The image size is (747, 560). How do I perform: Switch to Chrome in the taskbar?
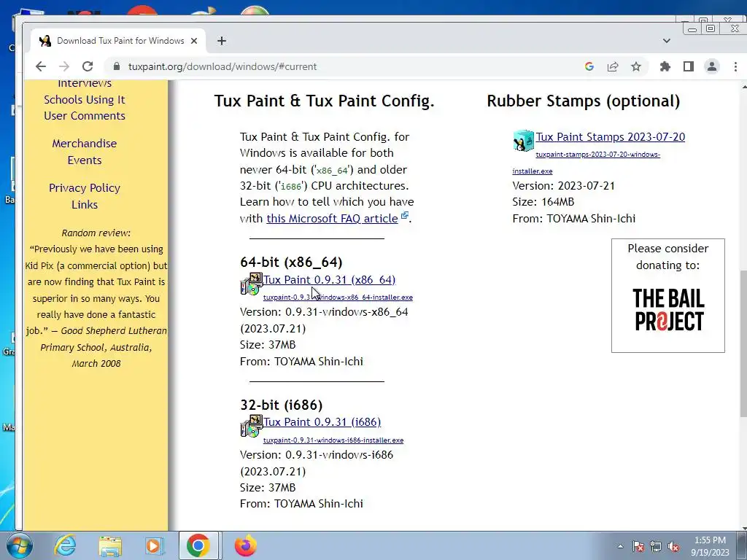[198, 545]
